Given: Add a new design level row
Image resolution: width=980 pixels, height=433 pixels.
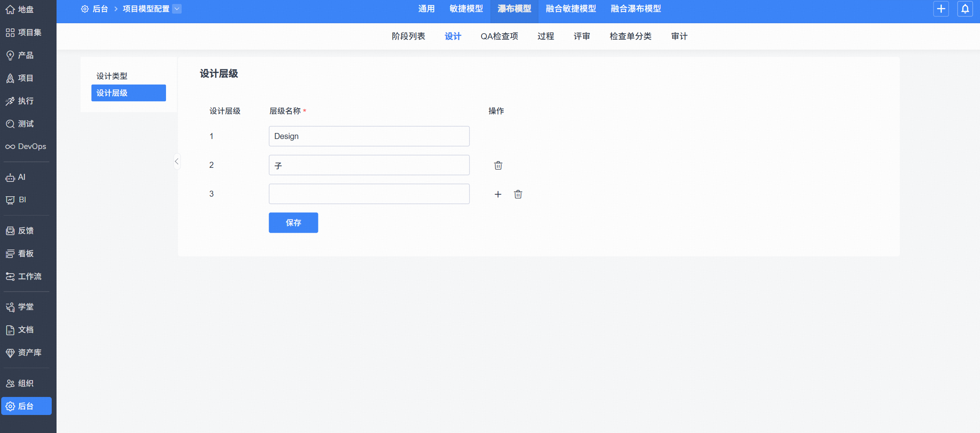Looking at the screenshot, I should point(498,194).
